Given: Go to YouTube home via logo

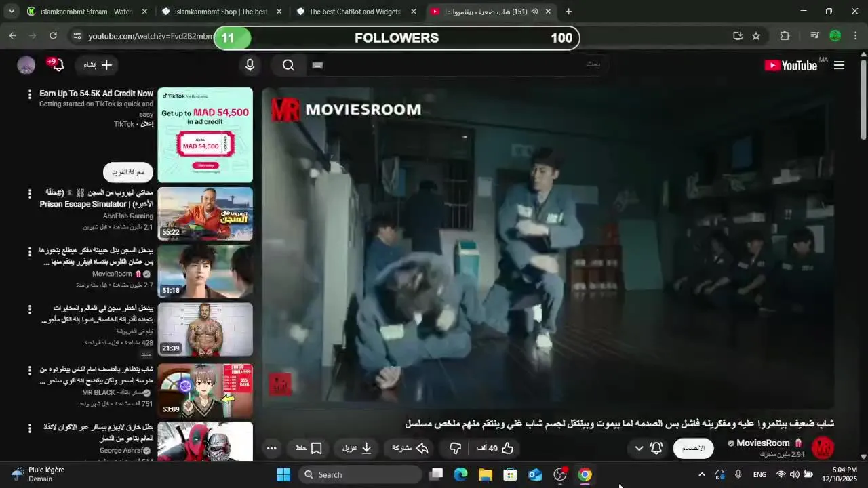Looking at the screenshot, I should pos(791,65).
